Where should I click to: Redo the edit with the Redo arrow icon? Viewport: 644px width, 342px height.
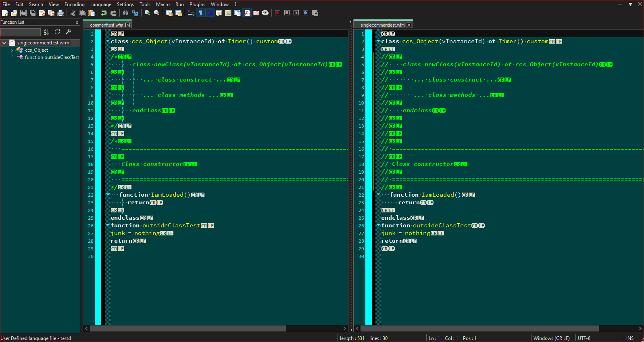coord(113,13)
